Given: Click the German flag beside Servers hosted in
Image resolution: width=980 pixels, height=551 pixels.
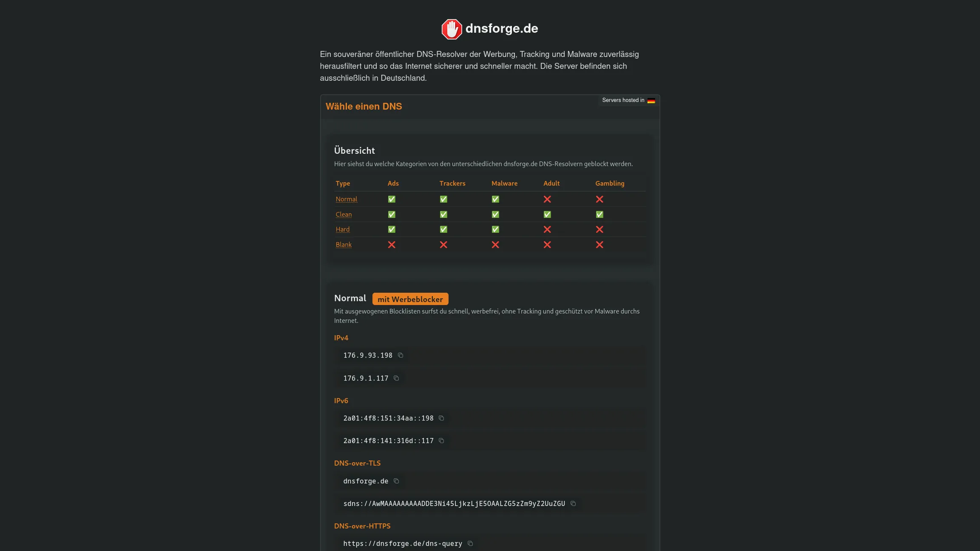Looking at the screenshot, I should (651, 100).
